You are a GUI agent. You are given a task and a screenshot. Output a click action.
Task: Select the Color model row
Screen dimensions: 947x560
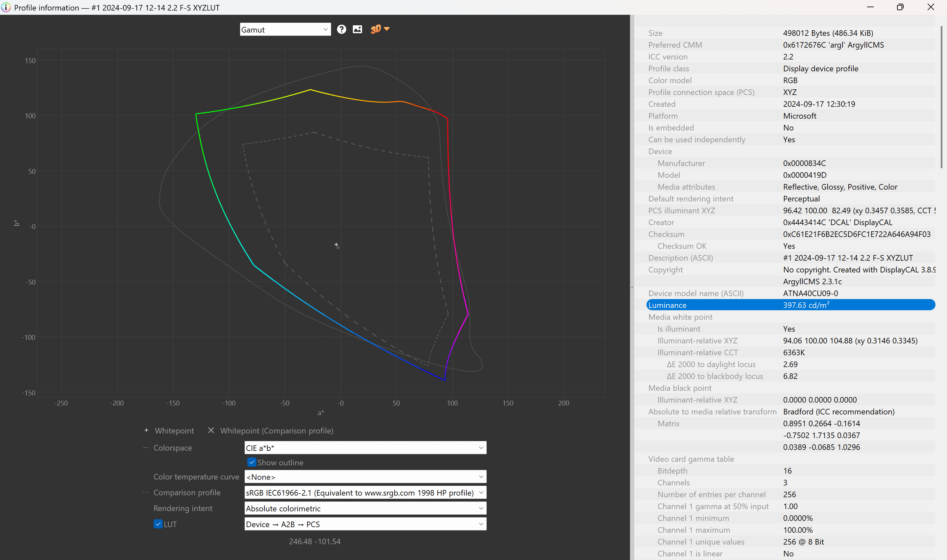[791, 81]
